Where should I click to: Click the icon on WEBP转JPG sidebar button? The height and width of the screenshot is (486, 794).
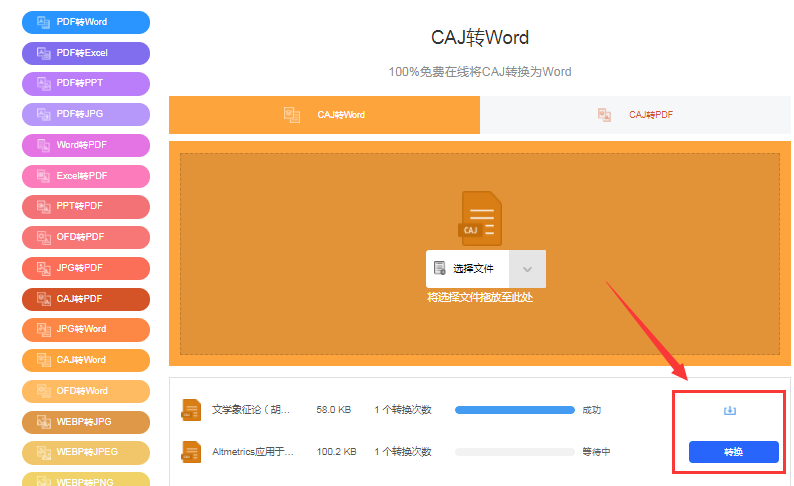[x=44, y=422]
